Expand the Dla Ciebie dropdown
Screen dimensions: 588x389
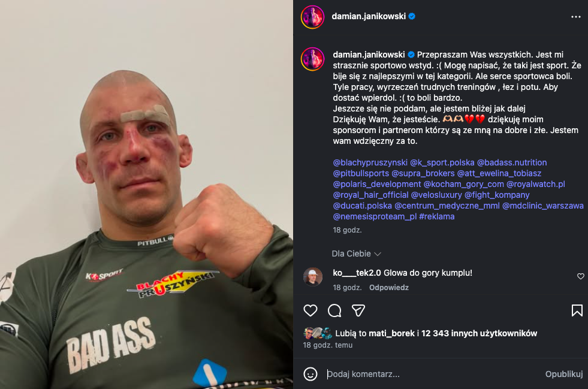(x=356, y=254)
